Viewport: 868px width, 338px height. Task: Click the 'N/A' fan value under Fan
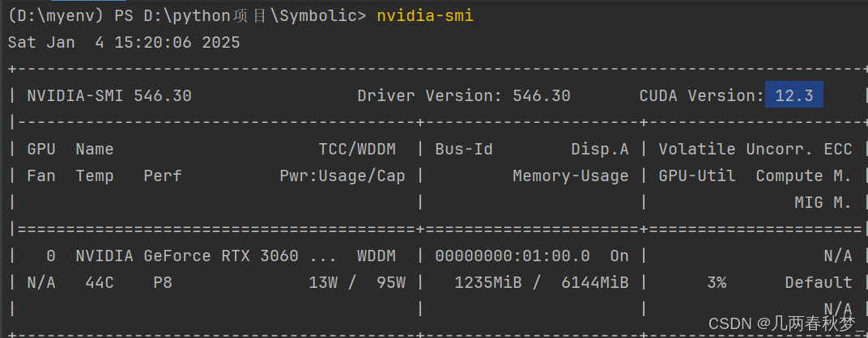(x=41, y=283)
